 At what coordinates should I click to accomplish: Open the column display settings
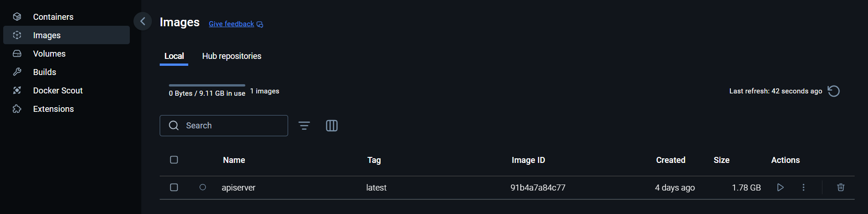tap(332, 126)
